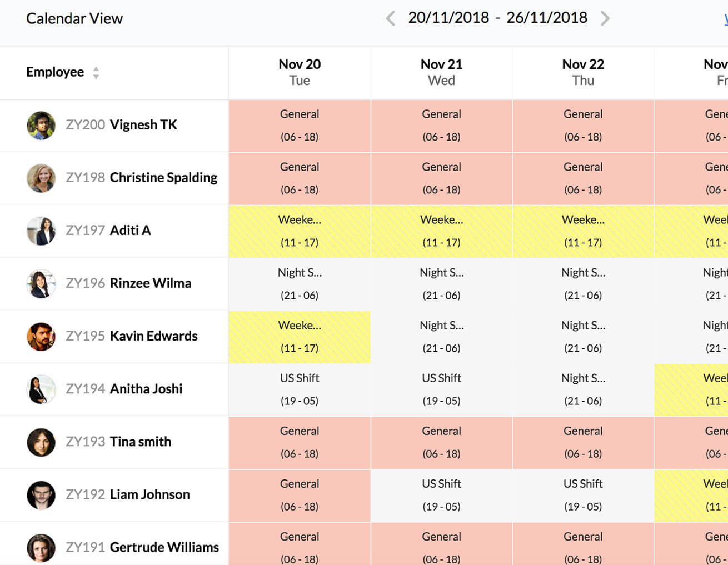Select Tina smith's employee name
The image size is (728, 565).
point(140,442)
